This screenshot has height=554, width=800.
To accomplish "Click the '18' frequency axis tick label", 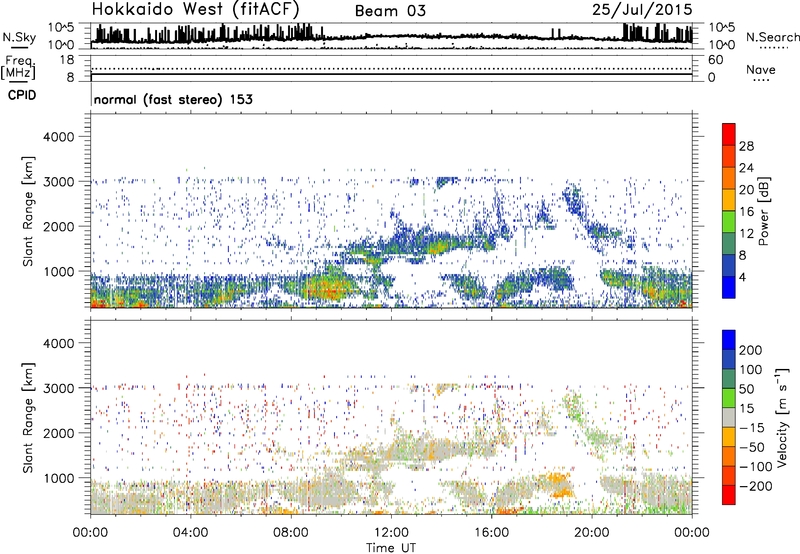I will point(66,60).
